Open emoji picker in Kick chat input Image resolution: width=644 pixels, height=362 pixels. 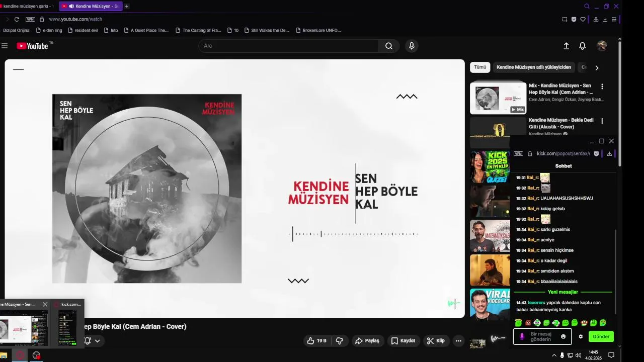tap(563, 337)
